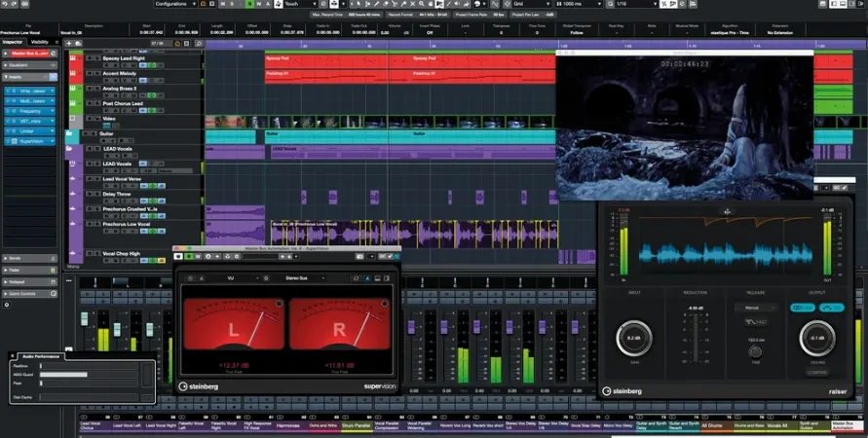
Task: Toggle the green Read automation button
Action: click(249, 4)
